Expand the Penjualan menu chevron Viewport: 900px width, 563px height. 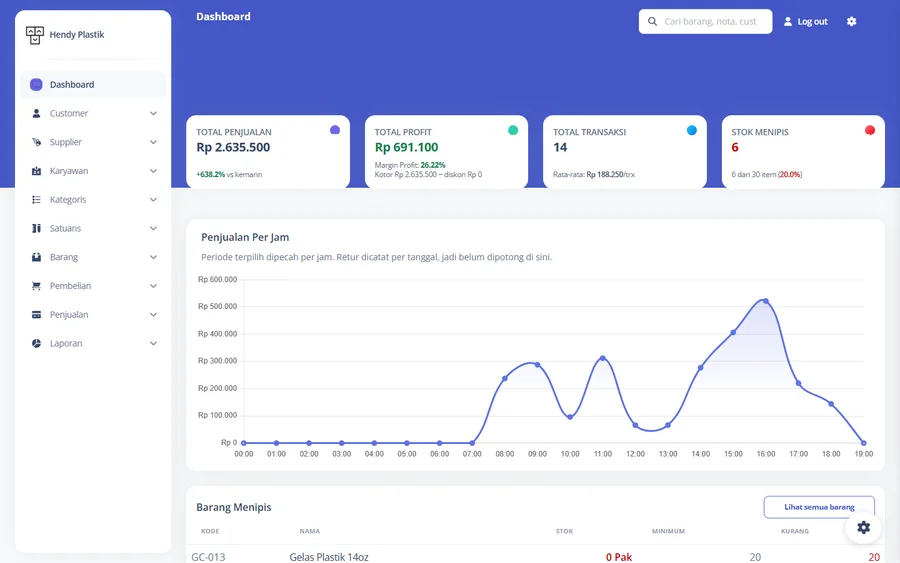(153, 314)
